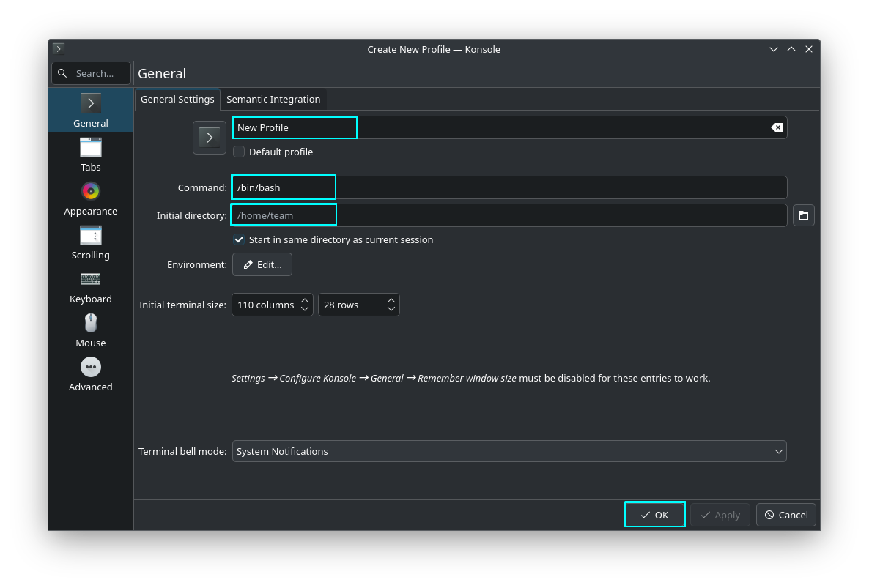Click inside the Command input field

(283, 187)
